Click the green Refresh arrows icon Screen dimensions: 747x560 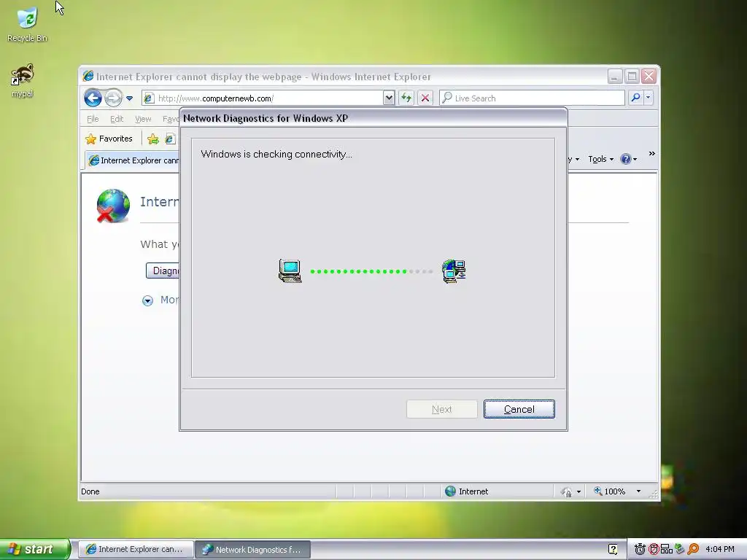click(x=406, y=98)
